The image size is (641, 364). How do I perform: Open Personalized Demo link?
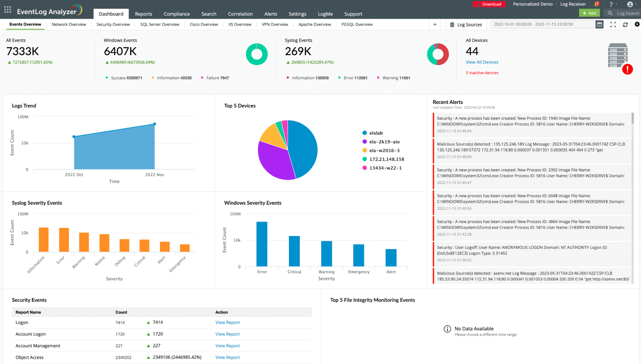(x=533, y=4)
